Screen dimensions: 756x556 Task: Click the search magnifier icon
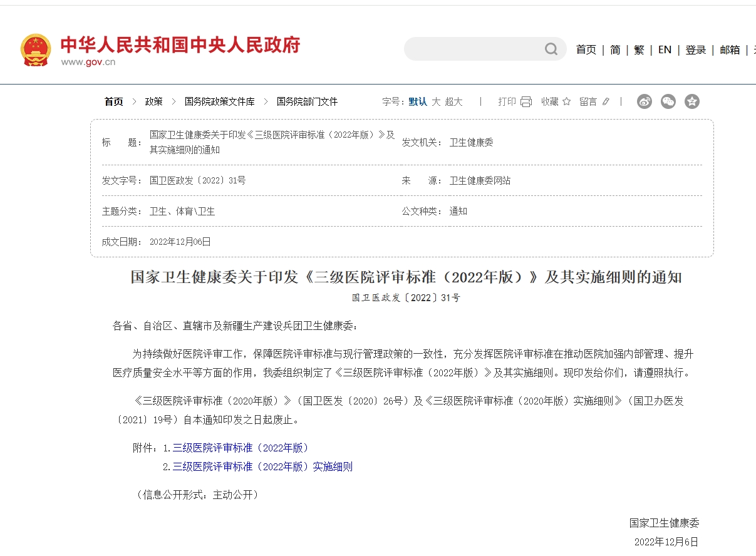551,49
